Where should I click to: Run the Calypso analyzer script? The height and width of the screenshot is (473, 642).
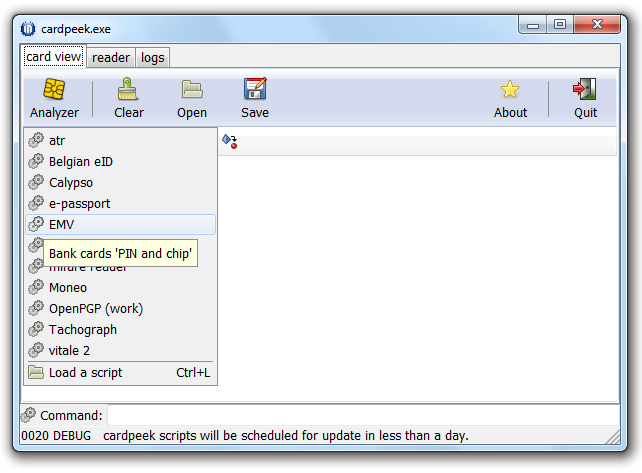click(x=70, y=183)
